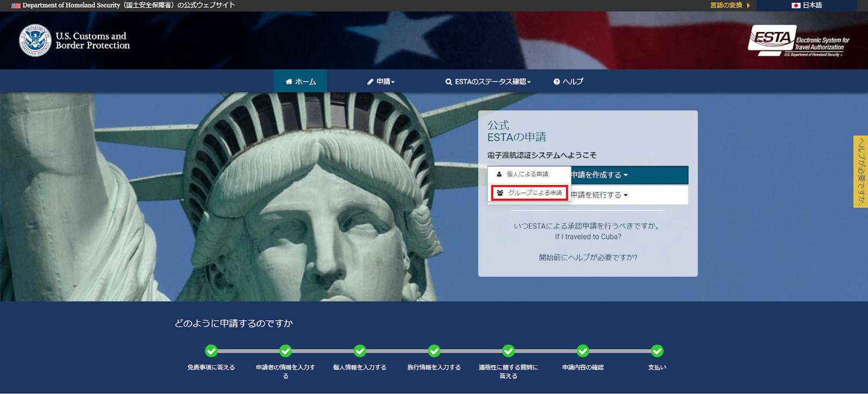Screen dimensions: 868x394
Task: Click the Japan flag icon
Action: pos(796,5)
